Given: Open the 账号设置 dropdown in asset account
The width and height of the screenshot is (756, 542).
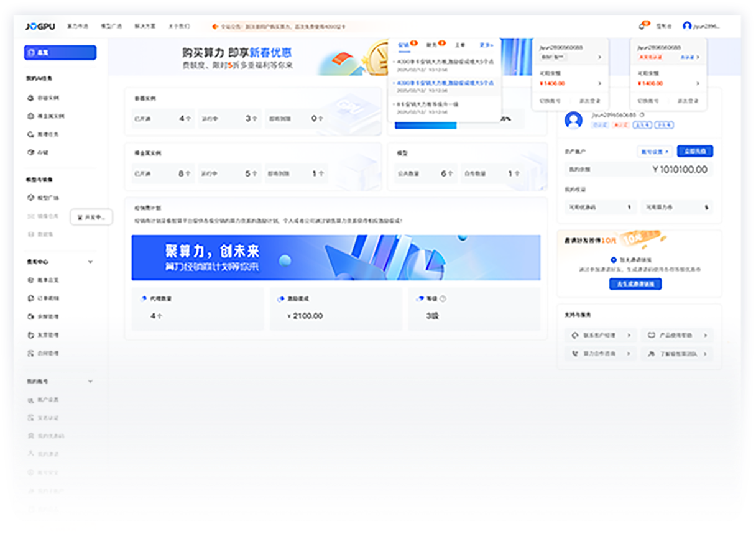Looking at the screenshot, I should point(654,151).
